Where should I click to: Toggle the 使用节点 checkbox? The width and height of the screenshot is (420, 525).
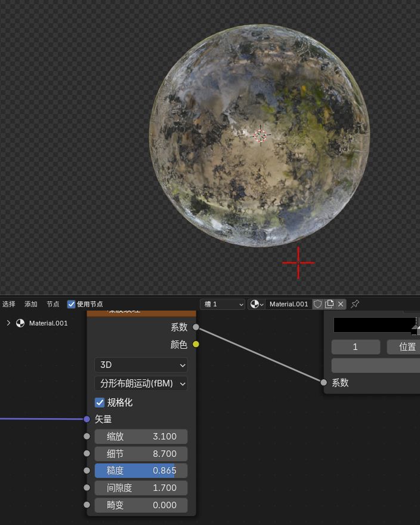click(72, 304)
